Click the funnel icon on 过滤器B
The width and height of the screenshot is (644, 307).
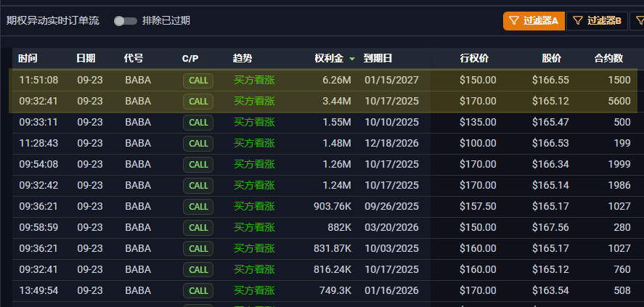coord(578,21)
